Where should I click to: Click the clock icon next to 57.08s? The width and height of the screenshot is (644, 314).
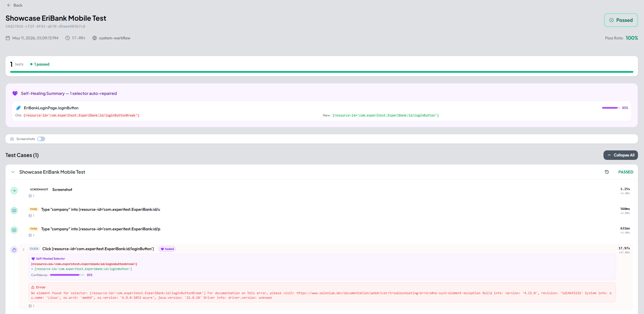(68, 38)
